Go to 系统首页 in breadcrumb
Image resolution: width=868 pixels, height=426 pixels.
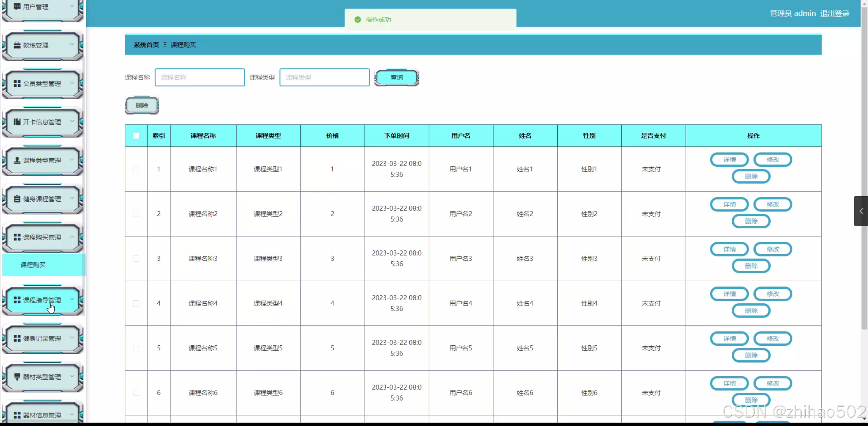pyautogui.click(x=146, y=45)
